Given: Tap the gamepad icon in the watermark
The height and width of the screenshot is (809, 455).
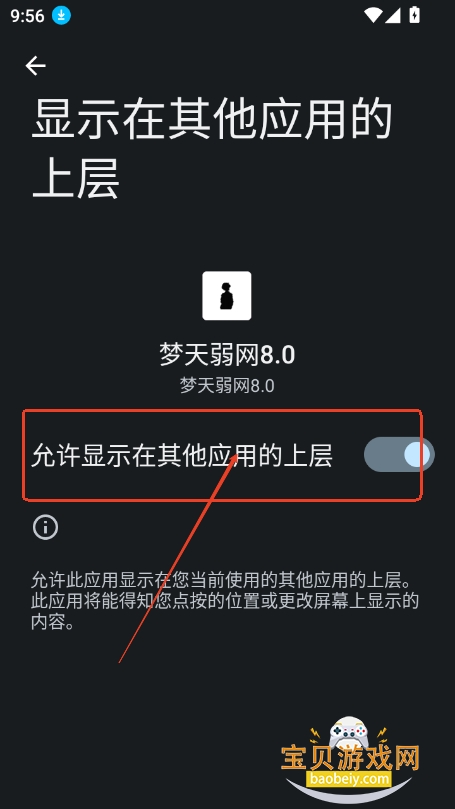Looking at the screenshot, I should pos(349,732).
